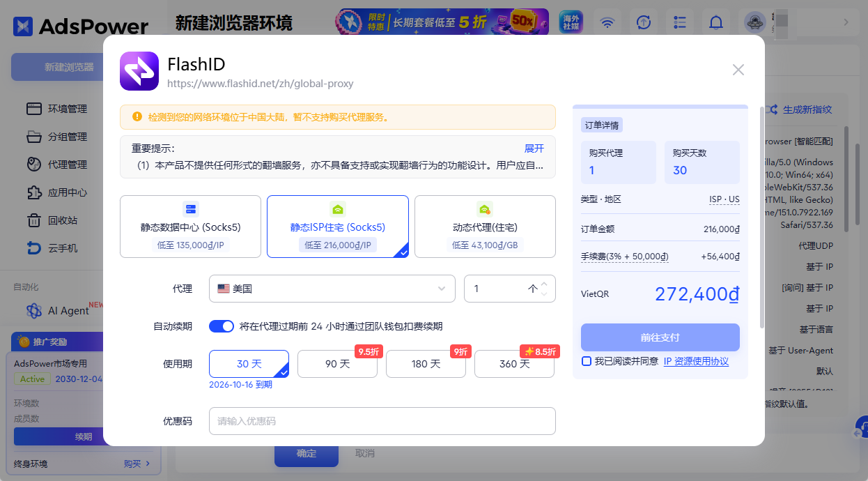Select the 360 天 usage period
Viewport: 868px width, 481px height.
click(514, 364)
